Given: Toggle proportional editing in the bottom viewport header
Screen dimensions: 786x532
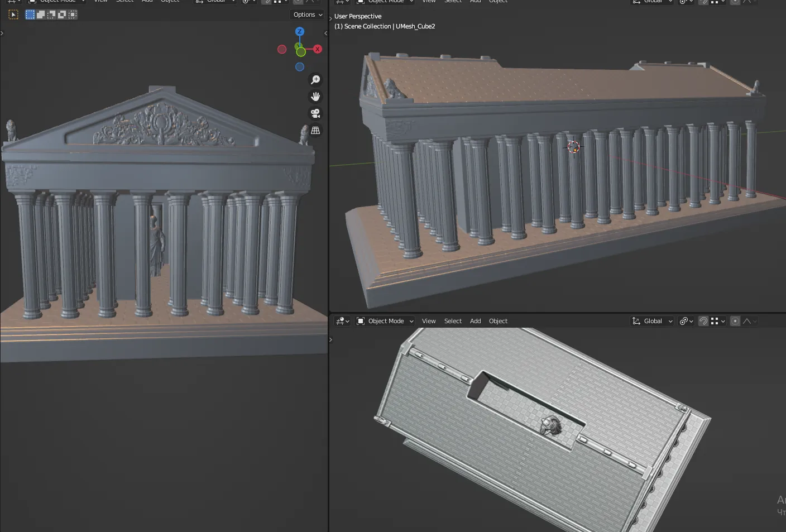Looking at the screenshot, I should tap(735, 321).
